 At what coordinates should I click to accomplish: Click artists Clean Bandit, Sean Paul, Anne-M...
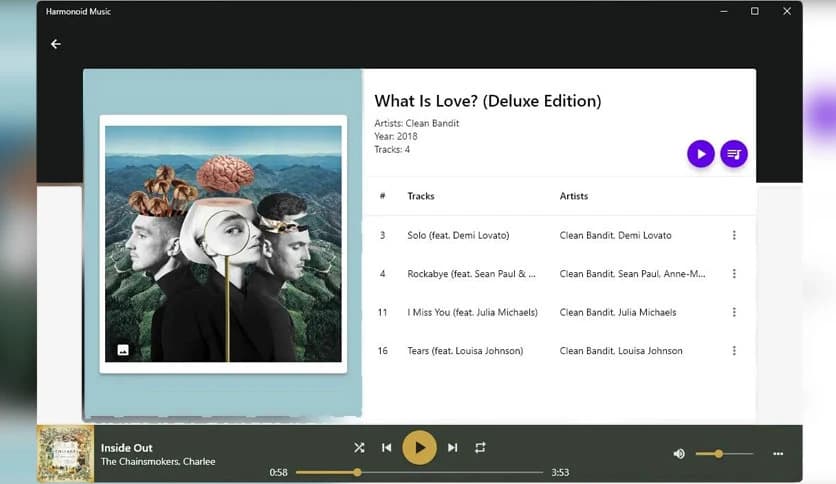point(632,273)
